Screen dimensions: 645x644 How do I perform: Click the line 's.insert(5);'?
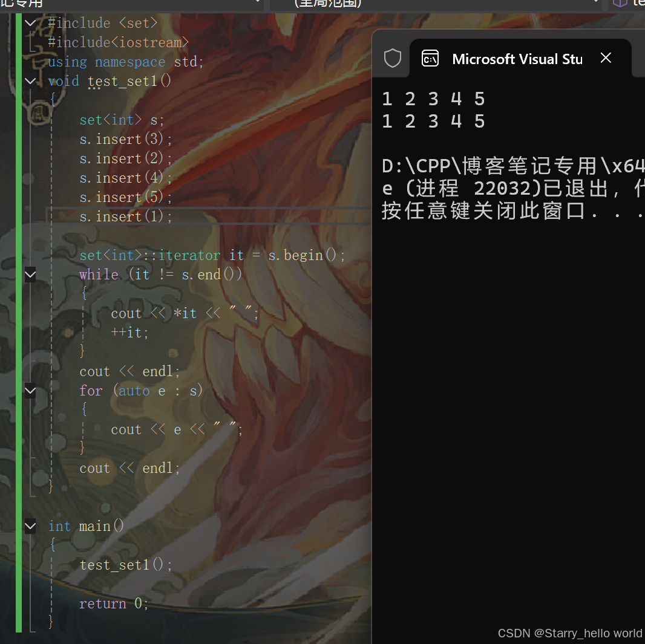coord(125,197)
